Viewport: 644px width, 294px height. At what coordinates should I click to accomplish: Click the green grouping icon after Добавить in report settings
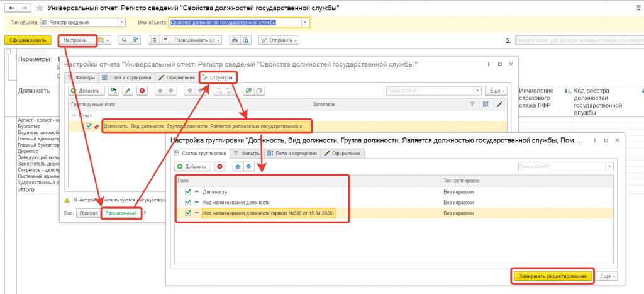(x=113, y=91)
